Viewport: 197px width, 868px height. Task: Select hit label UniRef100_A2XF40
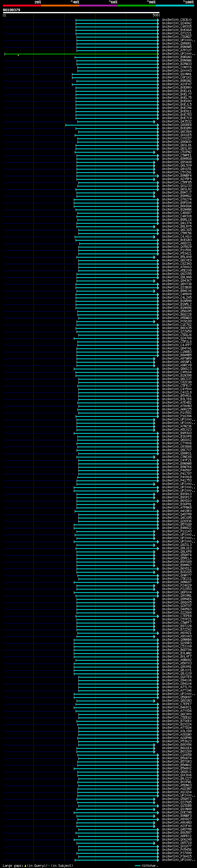click(177, 826)
